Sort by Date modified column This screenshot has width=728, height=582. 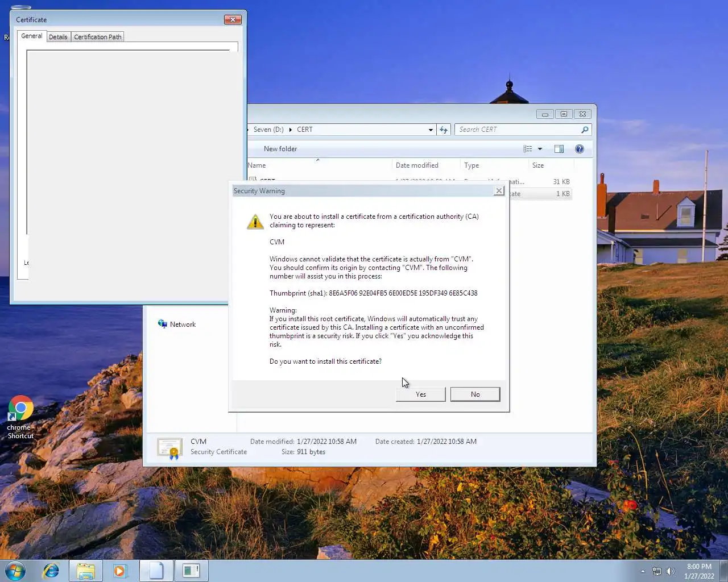[x=426, y=165]
